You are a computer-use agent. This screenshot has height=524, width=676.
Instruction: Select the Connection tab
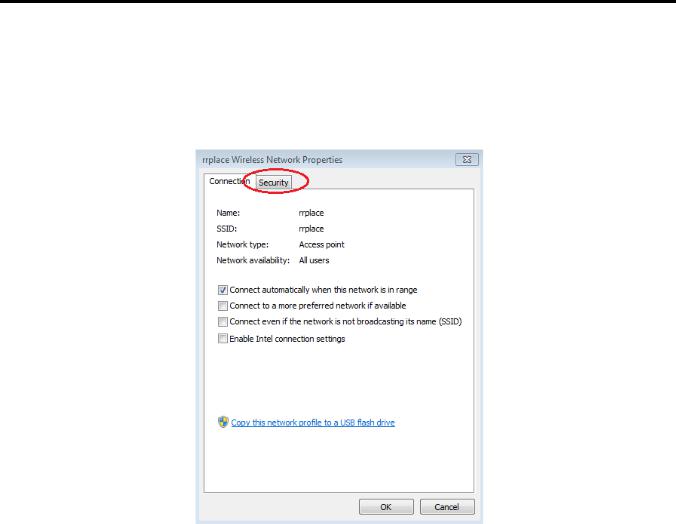tap(229, 181)
